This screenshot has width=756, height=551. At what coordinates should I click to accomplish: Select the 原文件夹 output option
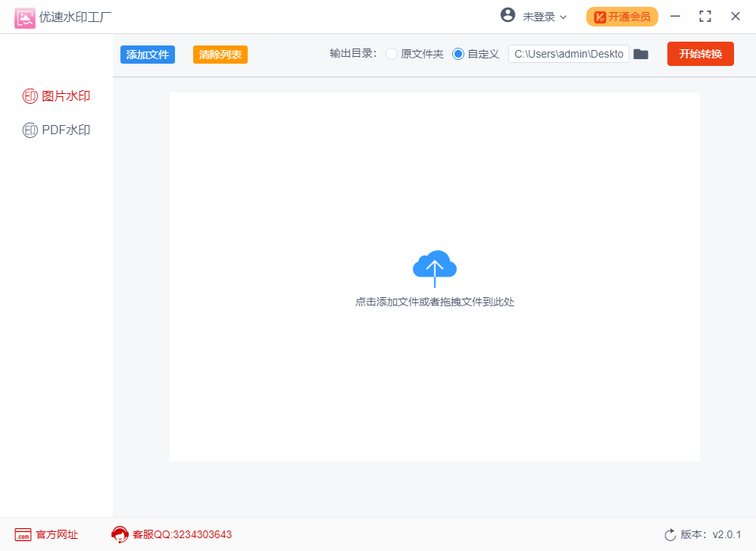[x=391, y=54]
